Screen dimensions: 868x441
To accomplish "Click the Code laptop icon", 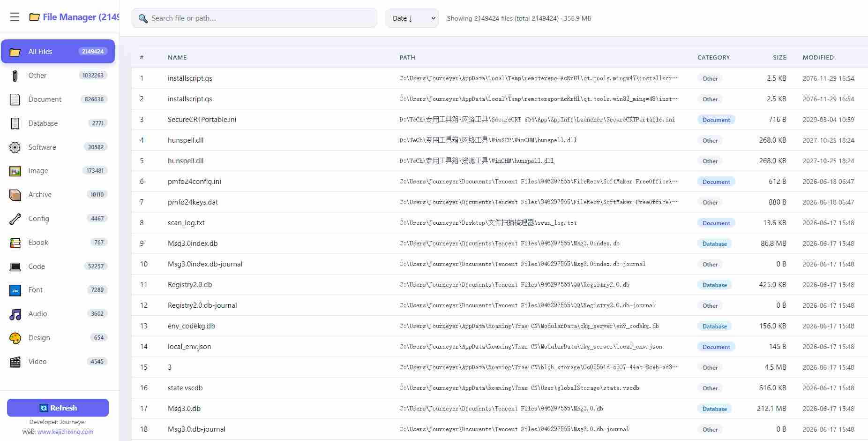I will point(15,266).
